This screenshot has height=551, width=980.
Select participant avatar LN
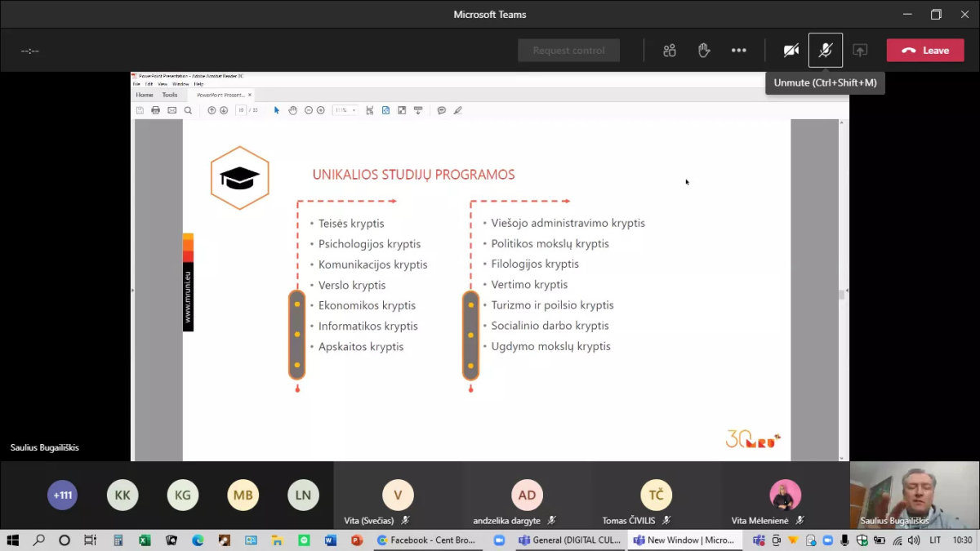tap(303, 495)
